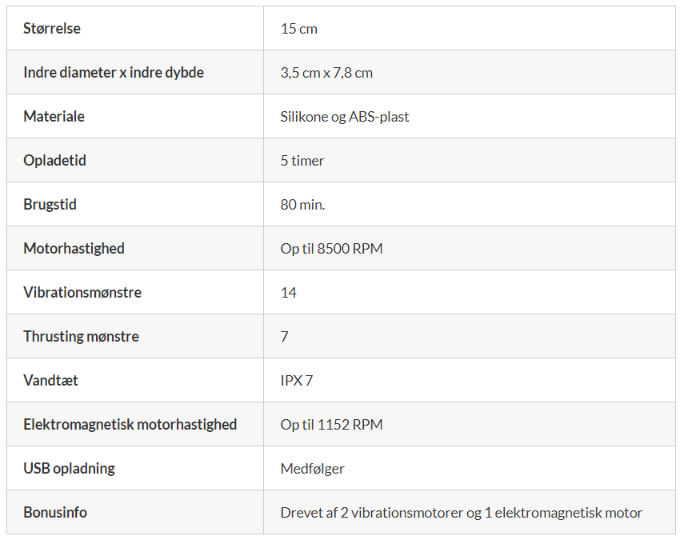
Task: Select the 'Brugstid' row label
Action: click(50, 204)
